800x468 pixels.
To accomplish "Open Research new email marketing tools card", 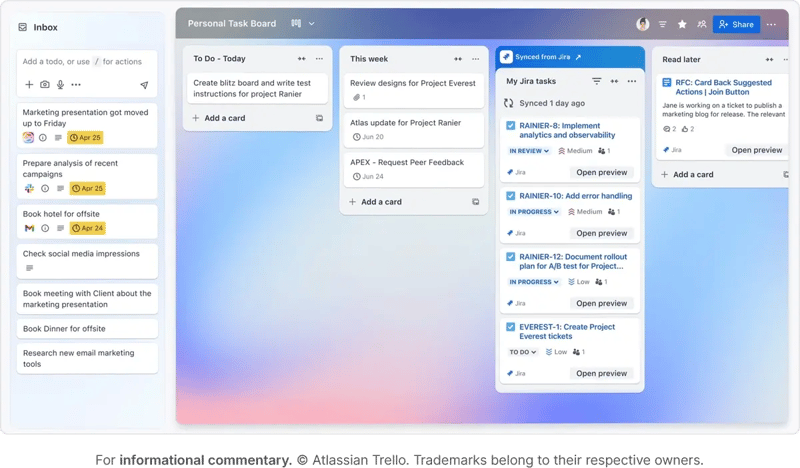I will tap(87, 358).
